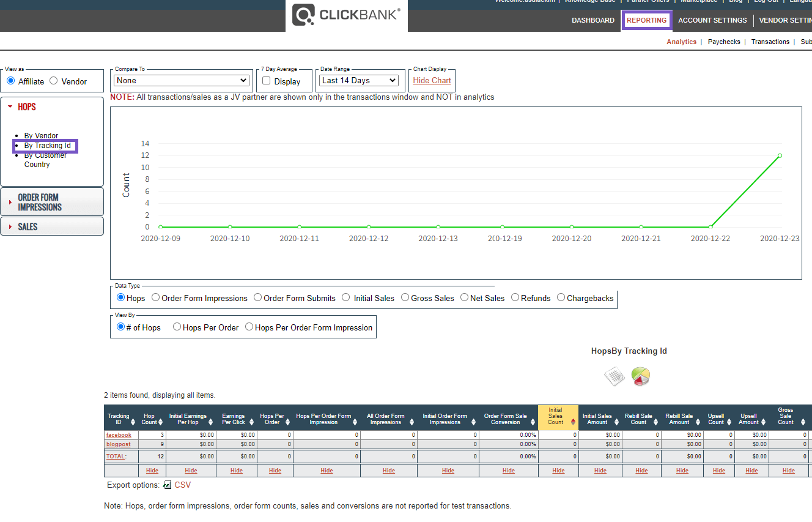812x522 pixels.
Task: Open the DASHBOARD menu
Action: (x=593, y=20)
